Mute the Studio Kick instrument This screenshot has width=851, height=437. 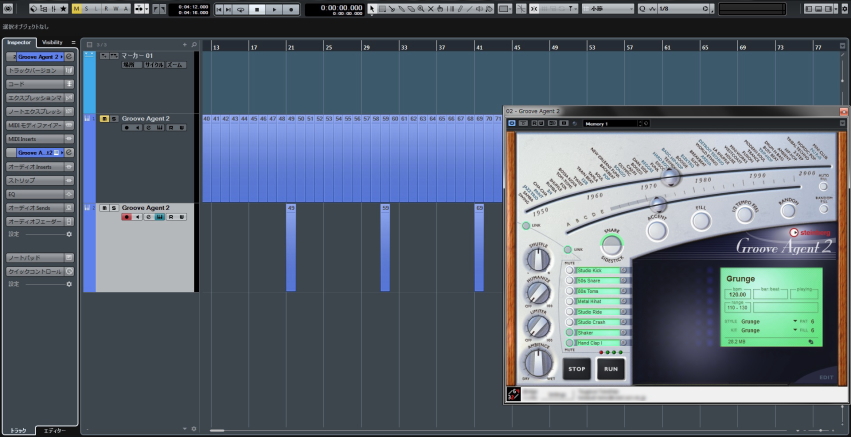pyautogui.click(x=569, y=270)
